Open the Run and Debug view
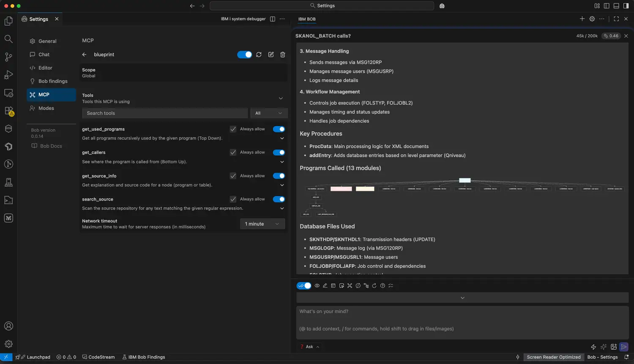This screenshot has width=634, height=364. [x=8, y=75]
